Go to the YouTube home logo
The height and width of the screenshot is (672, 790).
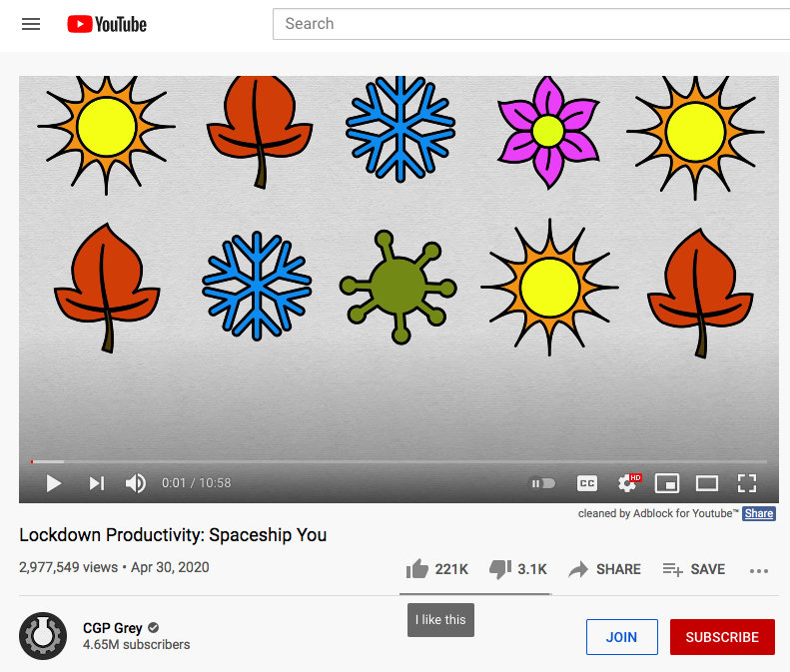coord(107,24)
